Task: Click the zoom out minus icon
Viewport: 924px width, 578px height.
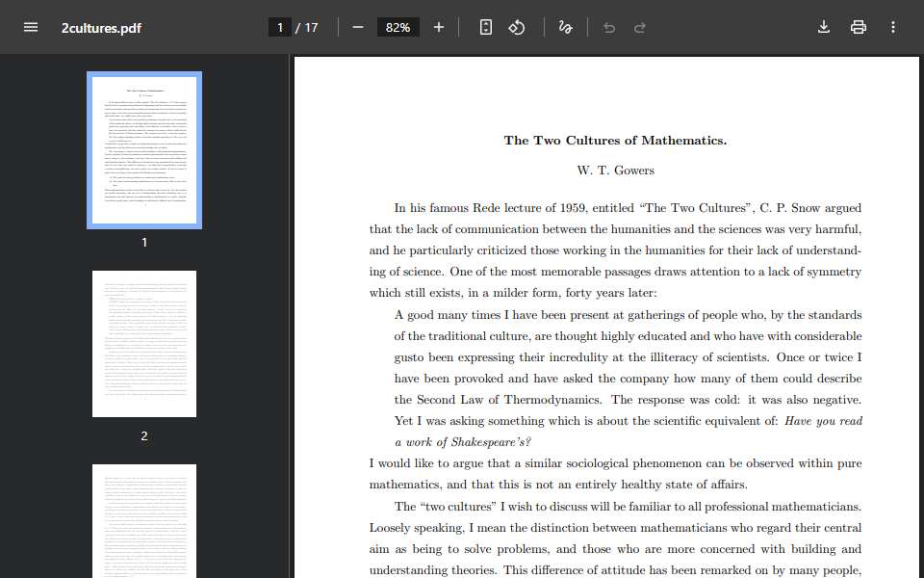Action: tap(358, 27)
